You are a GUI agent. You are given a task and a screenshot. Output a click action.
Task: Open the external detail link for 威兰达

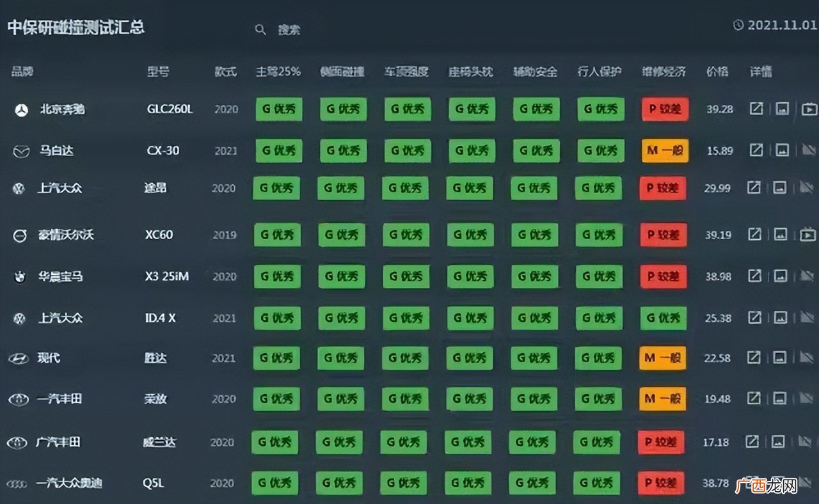(x=752, y=441)
